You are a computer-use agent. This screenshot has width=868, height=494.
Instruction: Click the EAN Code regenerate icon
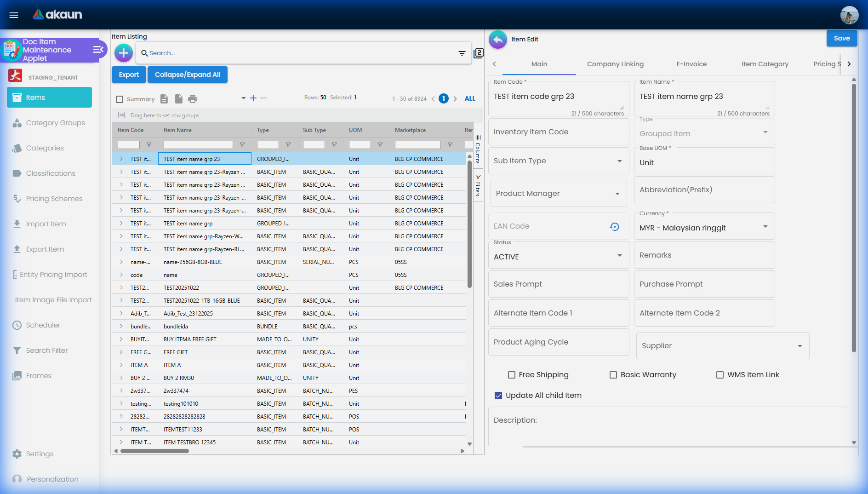614,226
